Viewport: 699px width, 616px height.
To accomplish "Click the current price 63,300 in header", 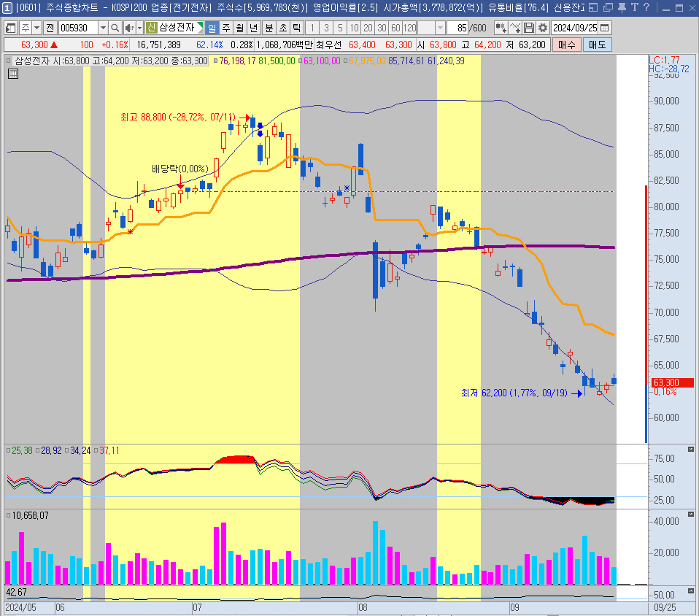I will 34,45.
